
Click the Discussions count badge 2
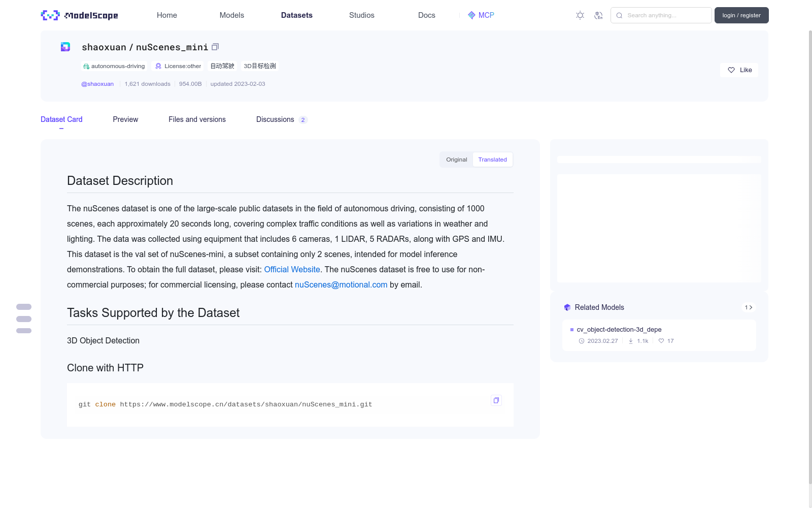[x=303, y=120]
